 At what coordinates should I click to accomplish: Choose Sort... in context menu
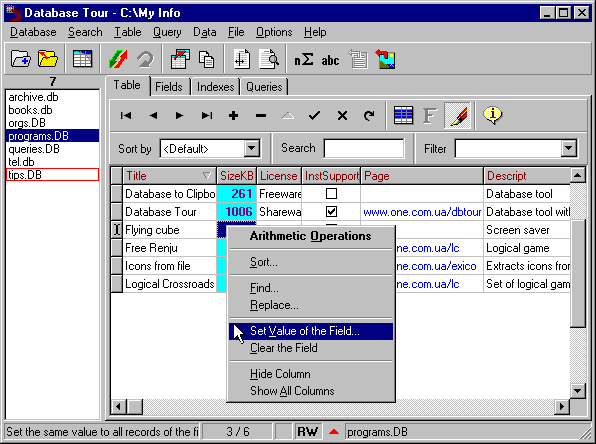tap(311, 262)
